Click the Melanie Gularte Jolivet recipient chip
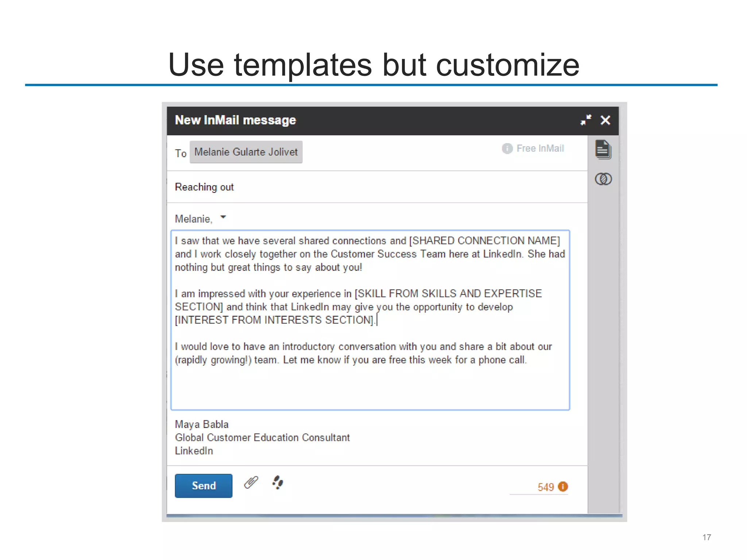Viewport: 747px width, 560px height. [246, 152]
